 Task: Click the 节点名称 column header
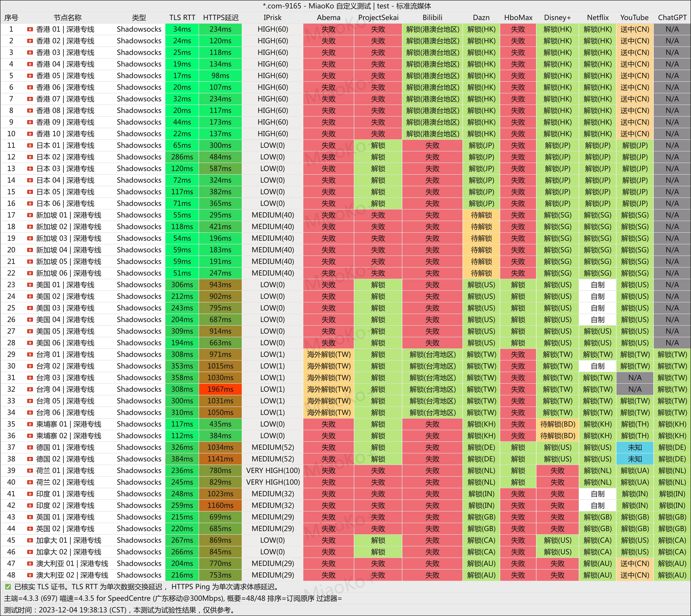point(67,18)
